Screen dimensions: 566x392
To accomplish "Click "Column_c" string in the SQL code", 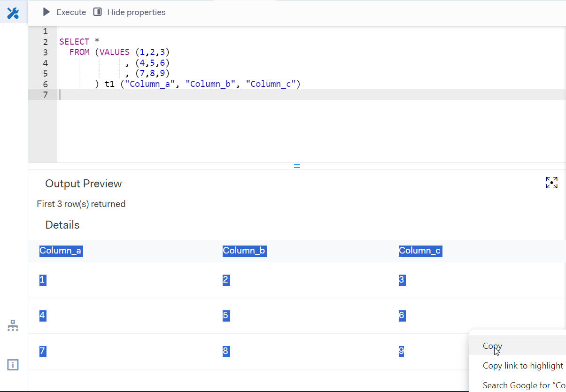I will [271, 84].
